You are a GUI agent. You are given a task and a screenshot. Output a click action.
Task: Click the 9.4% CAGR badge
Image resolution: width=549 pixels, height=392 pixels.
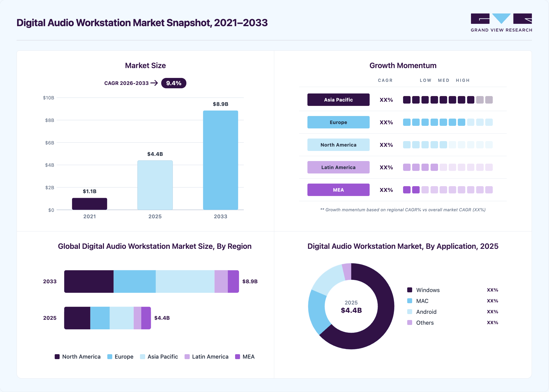tap(174, 83)
